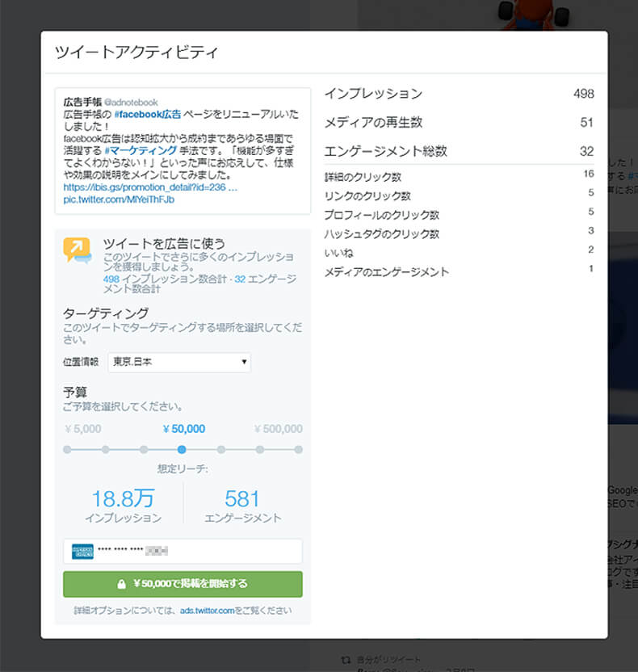The height and width of the screenshot is (672, 638).
Task: Select the sixth budget slider stop
Action: click(260, 450)
